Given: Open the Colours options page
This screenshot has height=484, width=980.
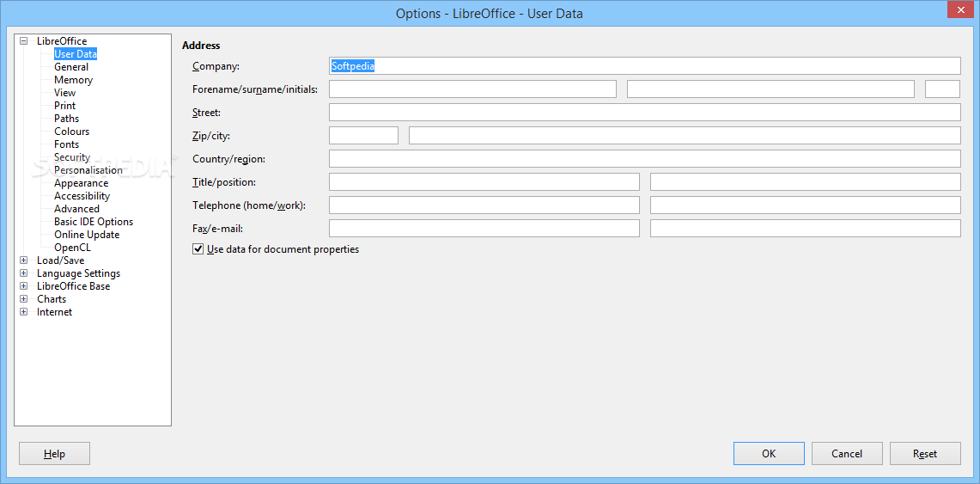Looking at the screenshot, I should pos(71,132).
